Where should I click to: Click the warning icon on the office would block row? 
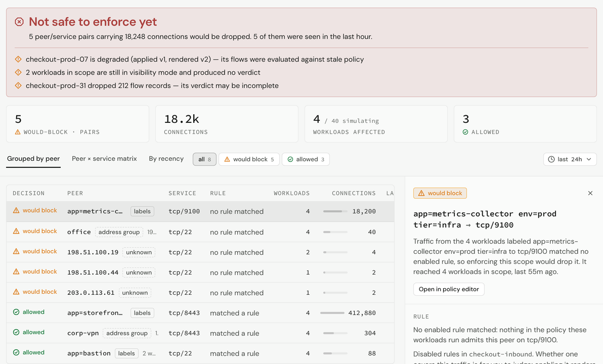[16, 231]
